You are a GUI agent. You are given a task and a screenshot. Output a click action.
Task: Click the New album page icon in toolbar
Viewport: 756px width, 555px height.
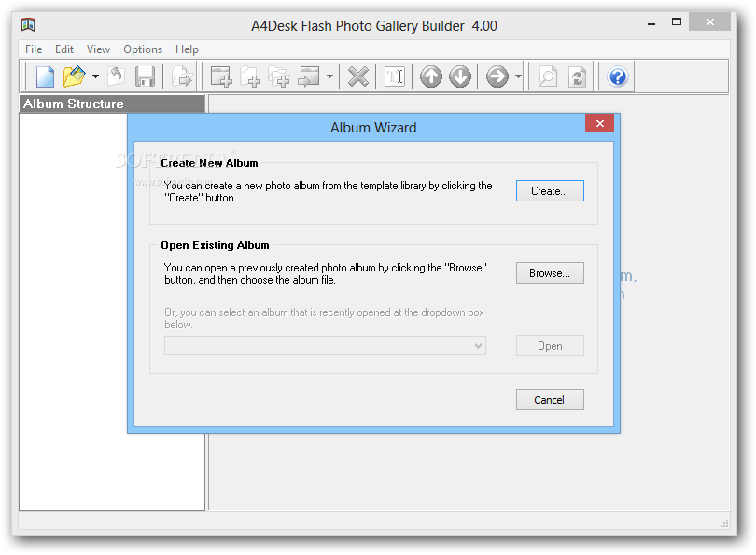(x=46, y=76)
